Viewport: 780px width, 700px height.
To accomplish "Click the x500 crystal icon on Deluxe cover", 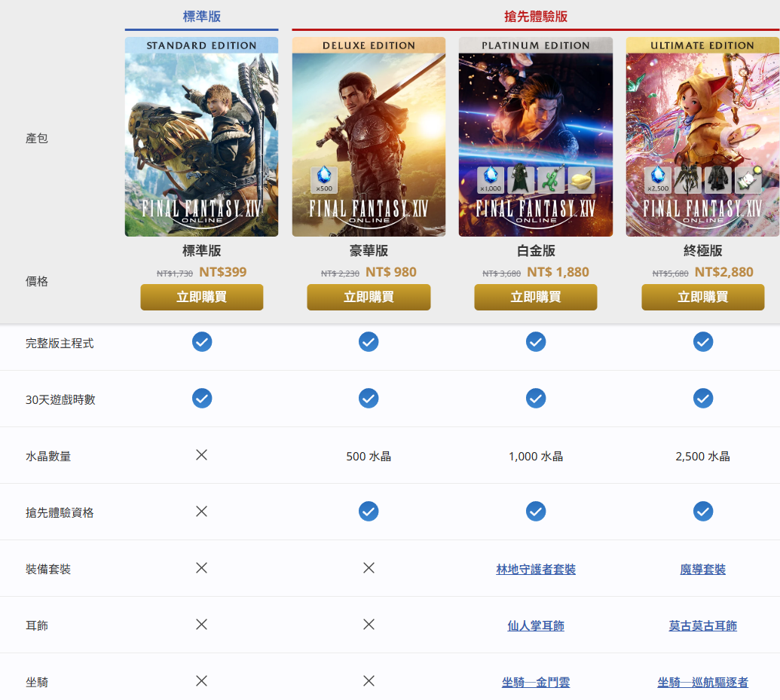I will pos(324,179).
